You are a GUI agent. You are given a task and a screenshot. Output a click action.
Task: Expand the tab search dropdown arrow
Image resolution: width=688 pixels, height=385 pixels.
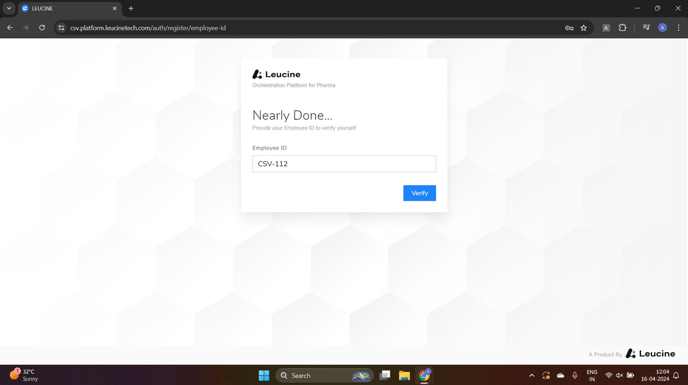9,8
